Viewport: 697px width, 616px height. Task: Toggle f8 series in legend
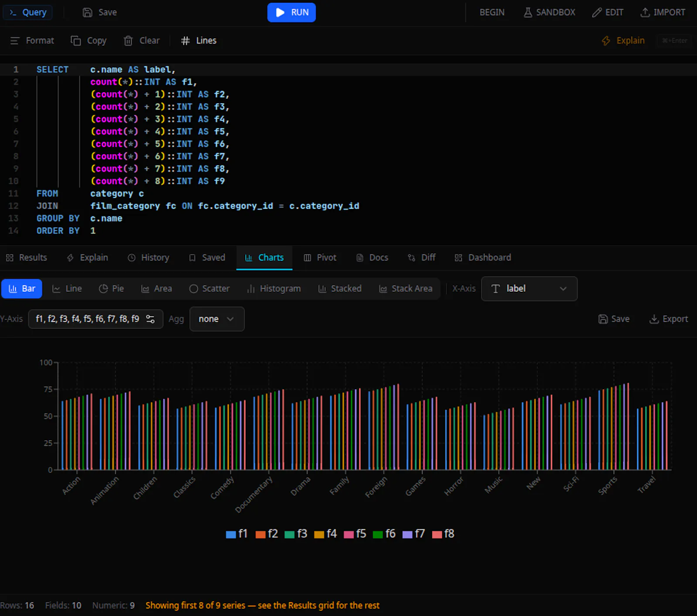point(443,534)
